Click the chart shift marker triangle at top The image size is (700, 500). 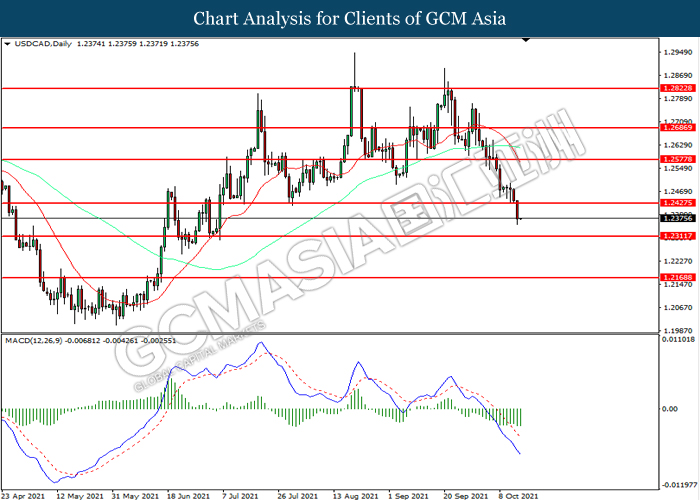point(526,40)
